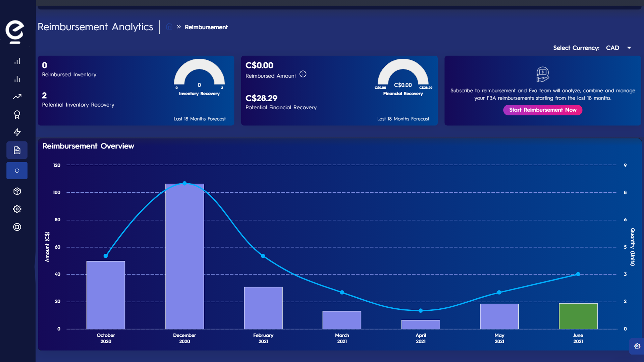Click the document/reports icon in sidebar
The height and width of the screenshot is (362, 644).
[x=18, y=150]
